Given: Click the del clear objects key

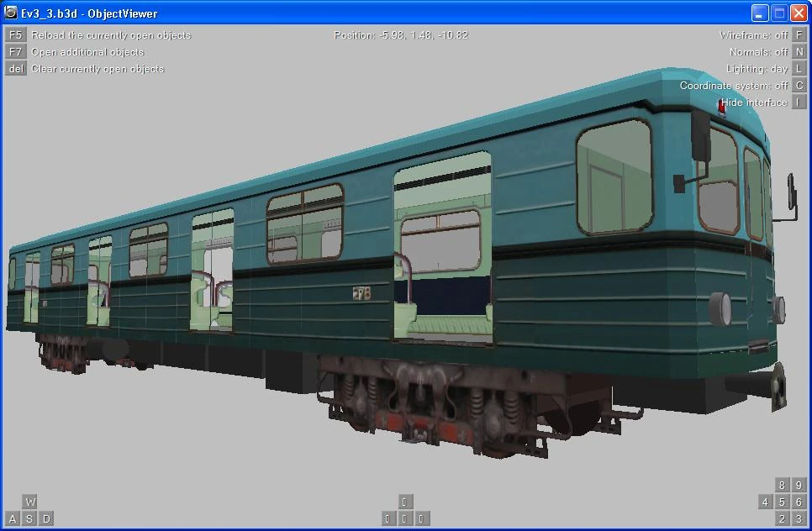Looking at the screenshot, I should [x=15, y=69].
